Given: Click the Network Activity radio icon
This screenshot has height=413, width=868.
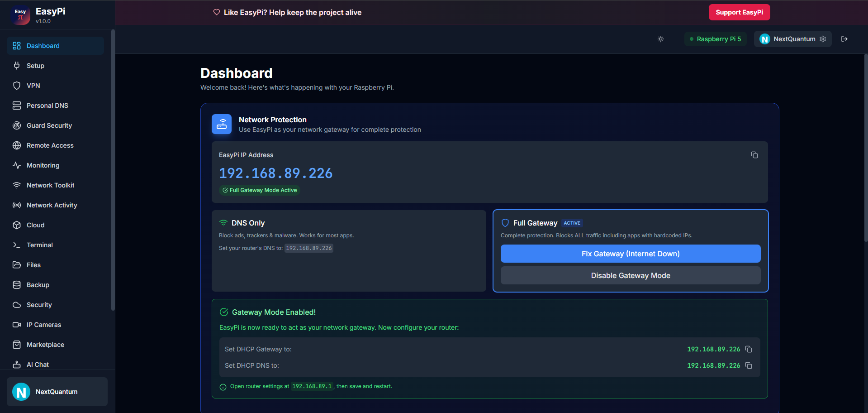Looking at the screenshot, I should (x=17, y=205).
